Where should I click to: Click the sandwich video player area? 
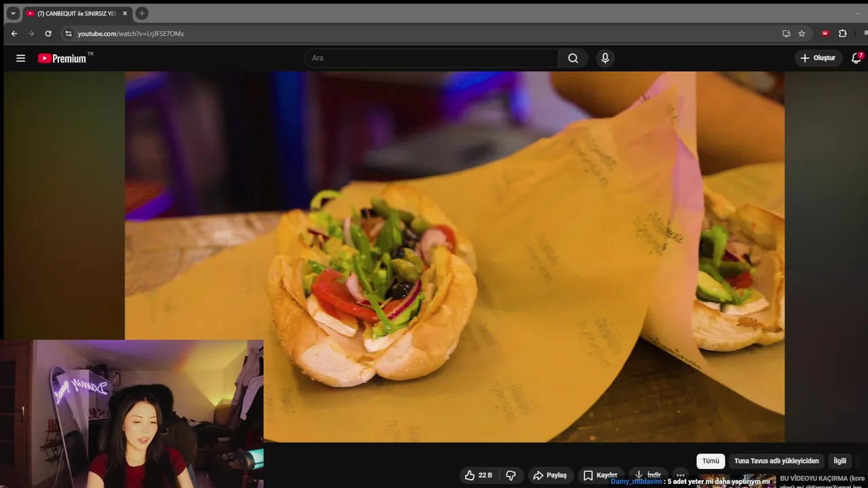454,257
